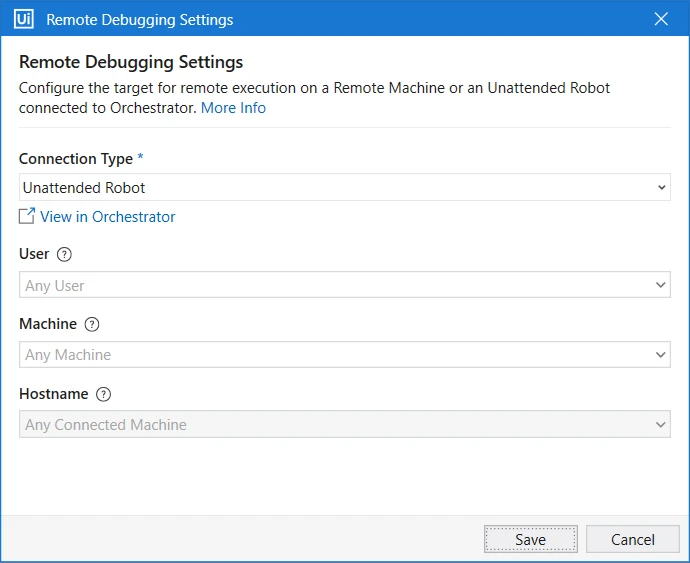
Task: Cancel the remote debugging settings dialog
Action: [633, 539]
